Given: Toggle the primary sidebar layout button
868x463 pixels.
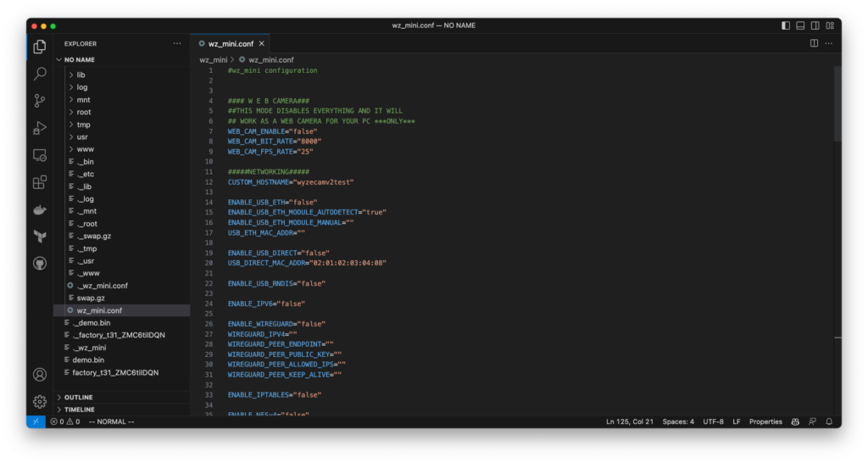Looking at the screenshot, I should 786,25.
